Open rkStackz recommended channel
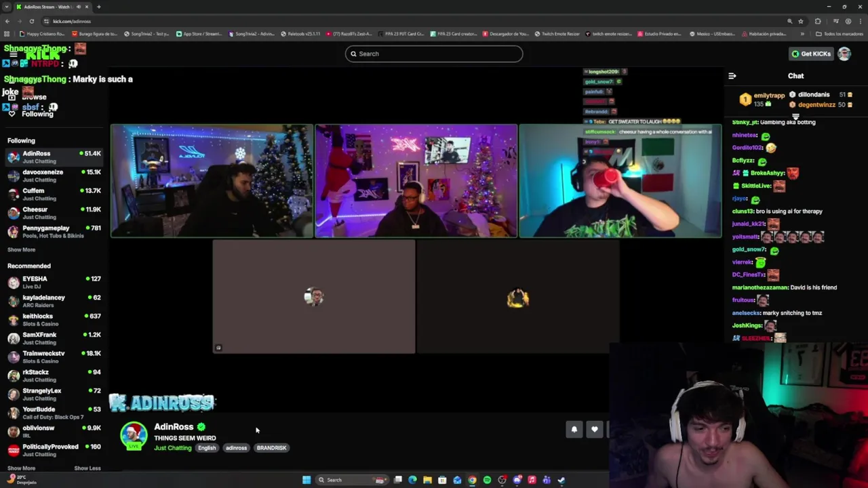This screenshot has height=488, width=868. [x=54, y=375]
